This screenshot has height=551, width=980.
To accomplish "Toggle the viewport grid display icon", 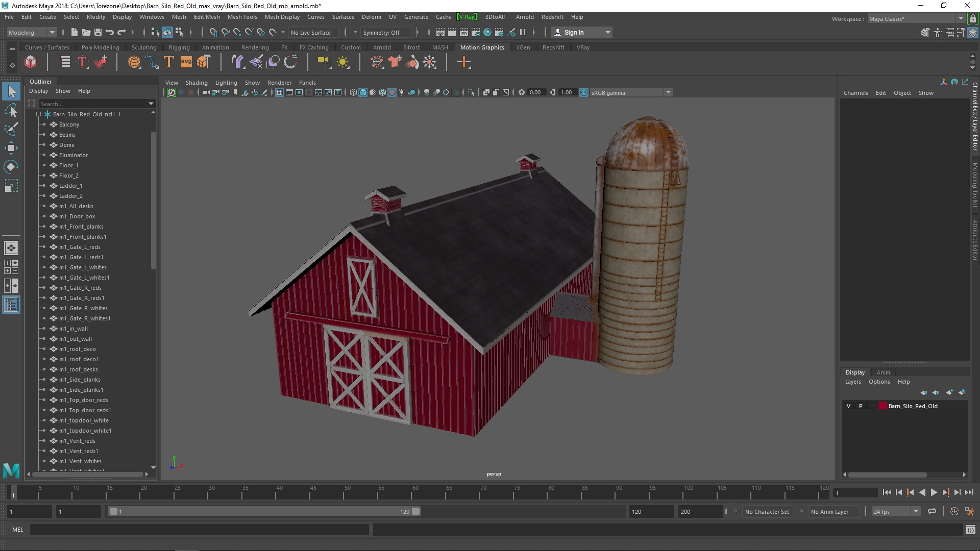I will pyautogui.click(x=280, y=92).
